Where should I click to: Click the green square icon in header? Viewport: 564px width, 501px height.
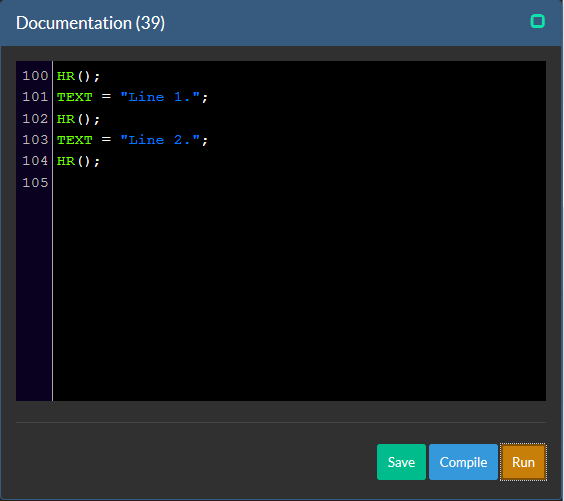point(538,21)
